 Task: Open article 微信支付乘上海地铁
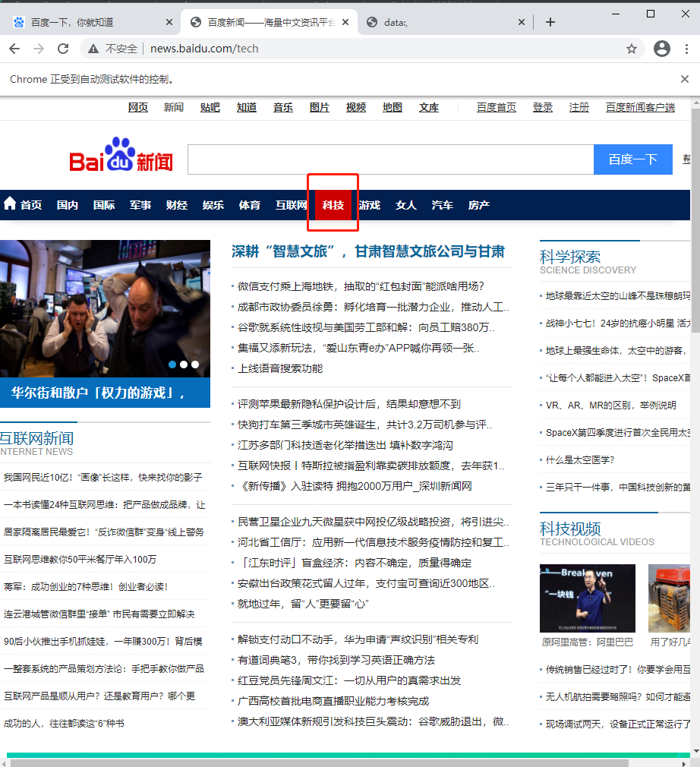point(361,286)
